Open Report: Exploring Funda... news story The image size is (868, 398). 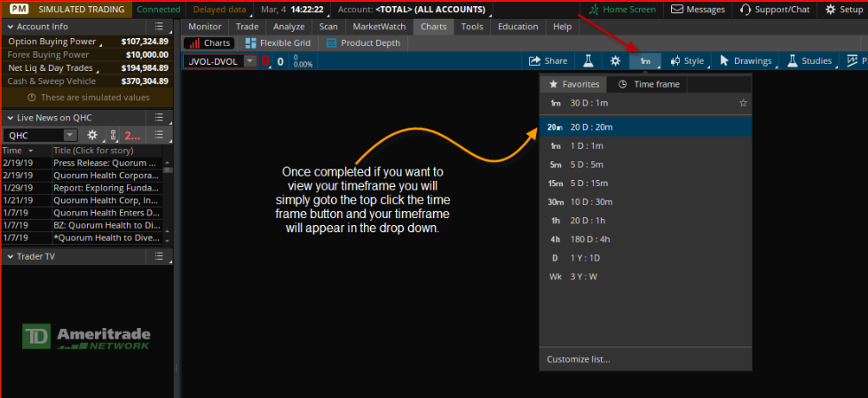coord(107,187)
